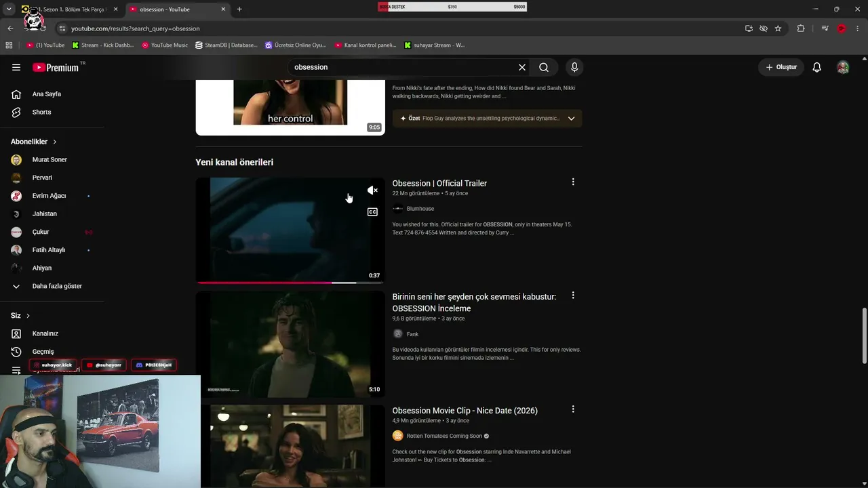Image resolution: width=868 pixels, height=488 pixels.
Task: Click the crossed-out eye icon in address bar
Action: [x=764, y=28]
